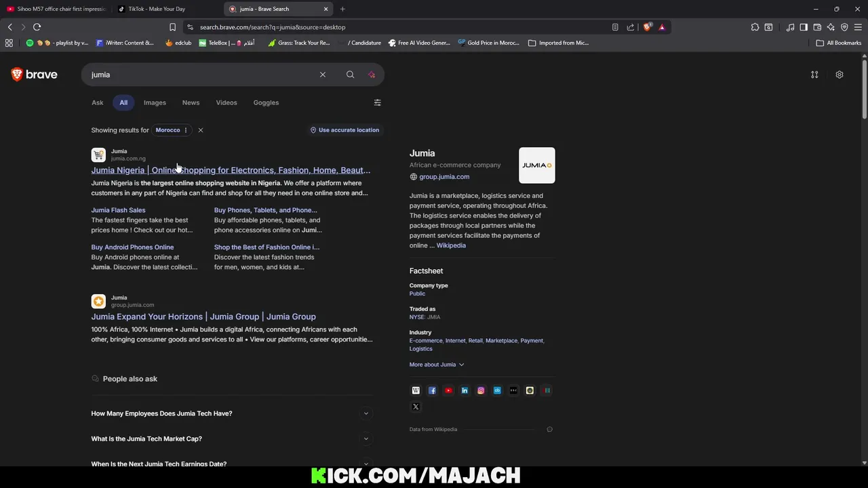Click the Brave VPN shield icon

tap(844, 27)
